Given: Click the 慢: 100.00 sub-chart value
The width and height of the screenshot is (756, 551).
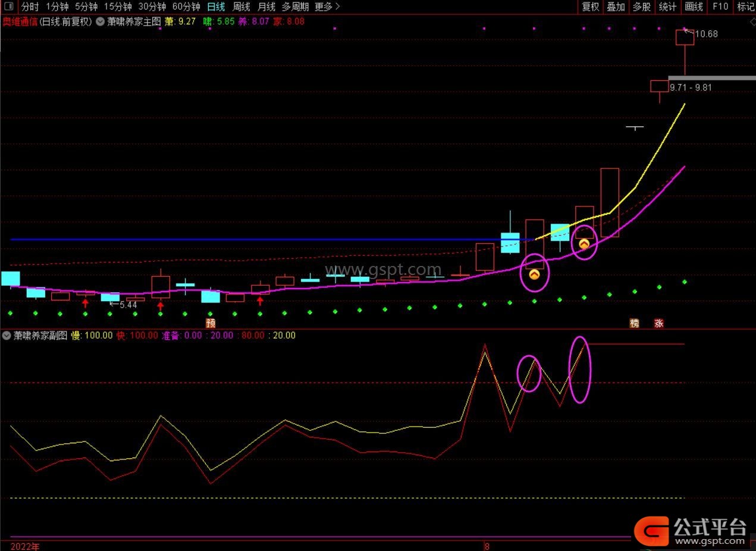Looking at the screenshot, I should pos(92,336).
